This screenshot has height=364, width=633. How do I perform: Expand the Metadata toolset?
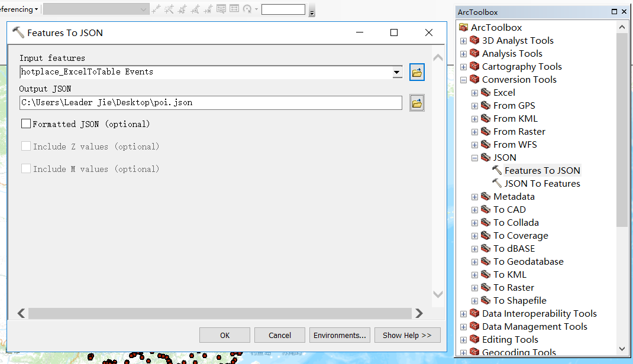pos(474,197)
